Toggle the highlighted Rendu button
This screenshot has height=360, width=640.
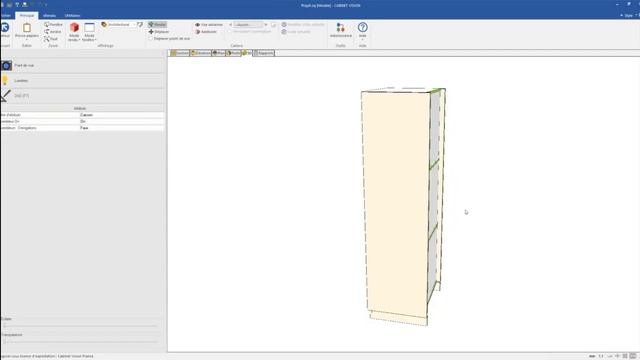[157, 24]
